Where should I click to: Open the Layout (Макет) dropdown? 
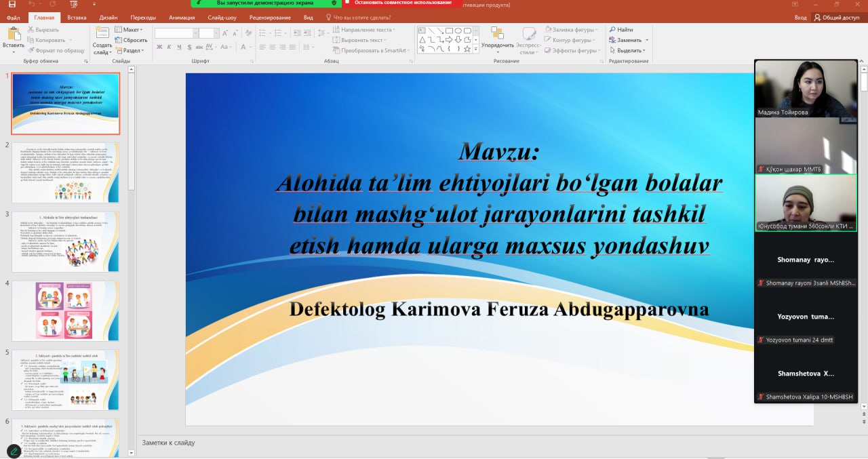click(130, 30)
